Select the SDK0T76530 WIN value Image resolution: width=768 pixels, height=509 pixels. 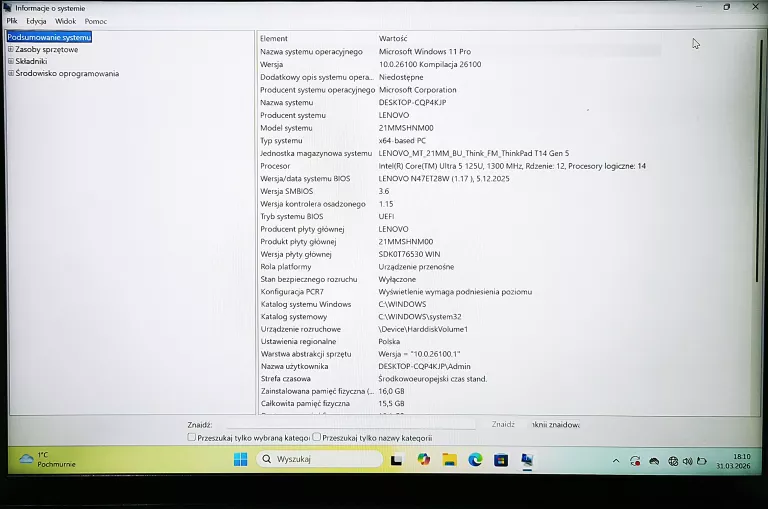coord(409,254)
